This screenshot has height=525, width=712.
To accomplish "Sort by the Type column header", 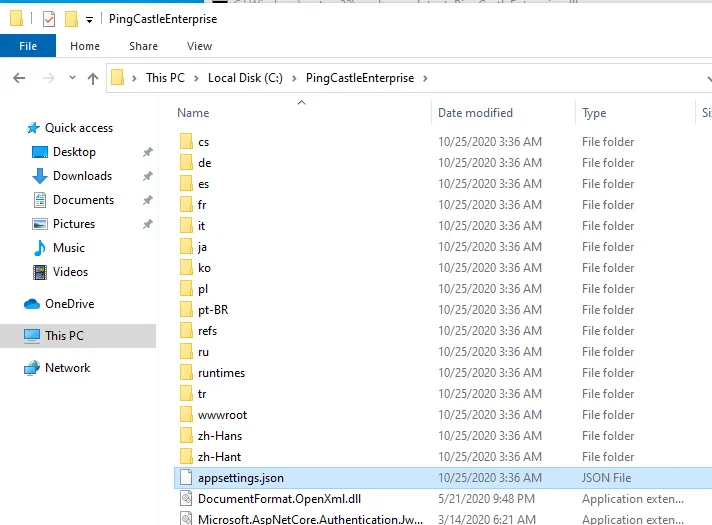I will (594, 113).
